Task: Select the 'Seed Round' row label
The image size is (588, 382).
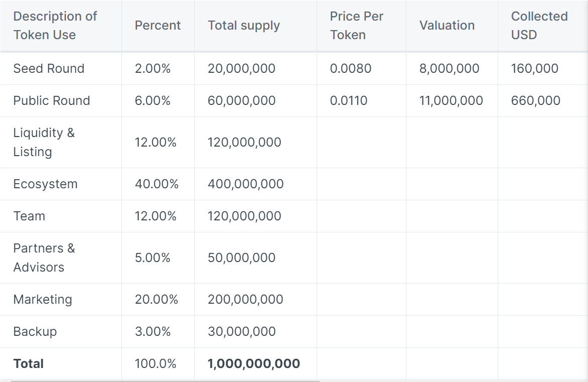Action: 49,68
